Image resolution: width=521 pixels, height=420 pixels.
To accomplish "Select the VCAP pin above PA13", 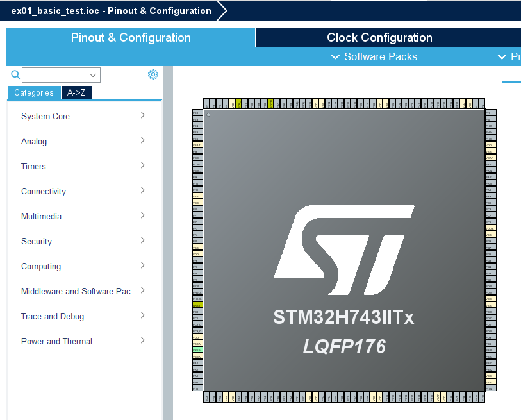I will [x=491, y=158].
